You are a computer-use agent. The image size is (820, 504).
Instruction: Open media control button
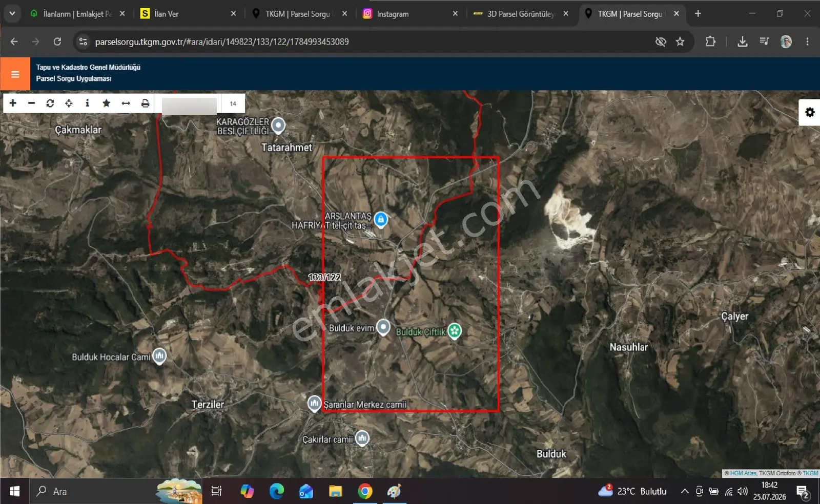pos(764,41)
